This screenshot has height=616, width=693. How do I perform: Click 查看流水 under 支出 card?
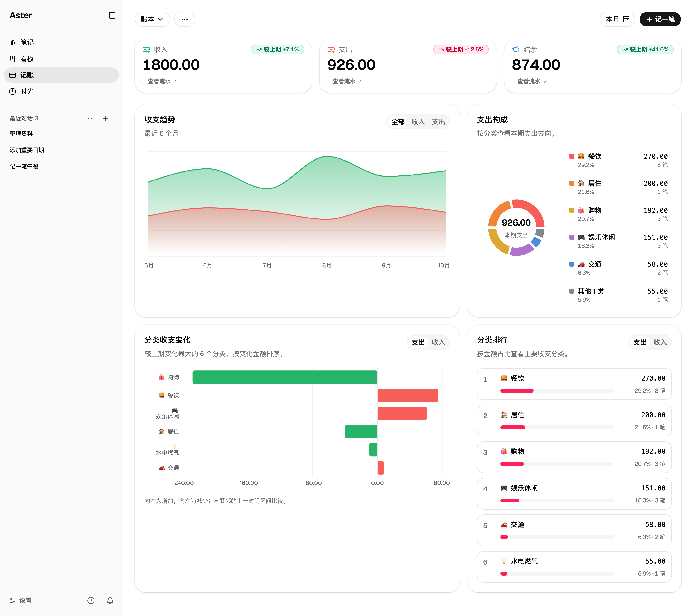(x=347, y=81)
